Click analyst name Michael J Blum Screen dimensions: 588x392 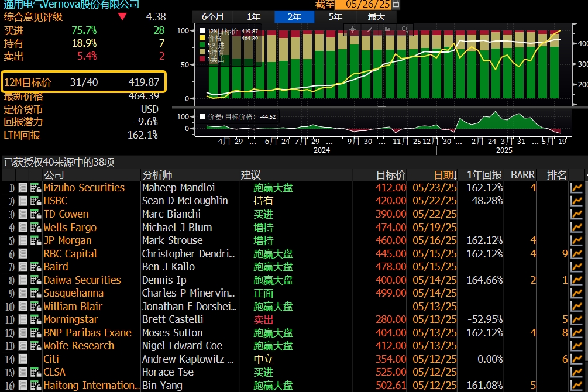pos(177,228)
